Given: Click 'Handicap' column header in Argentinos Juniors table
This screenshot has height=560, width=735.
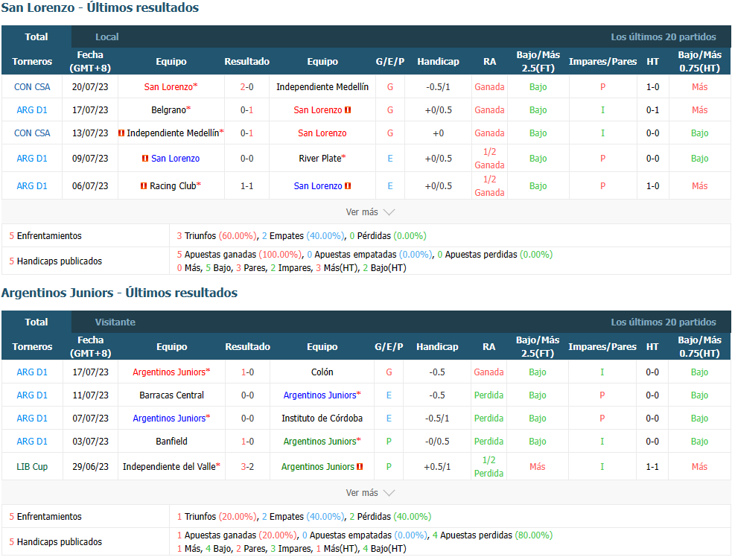Looking at the screenshot, I should pos(437,347).
